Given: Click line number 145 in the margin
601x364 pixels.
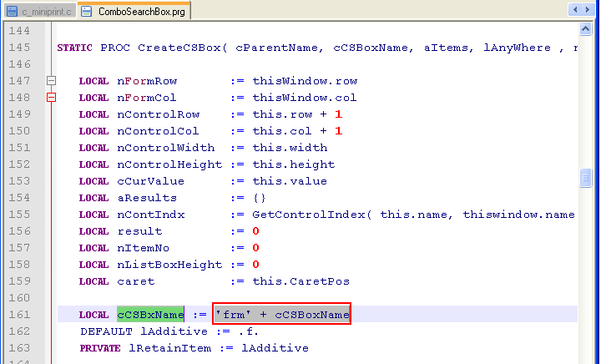Looking at the screenshot, I should point(18,48).
